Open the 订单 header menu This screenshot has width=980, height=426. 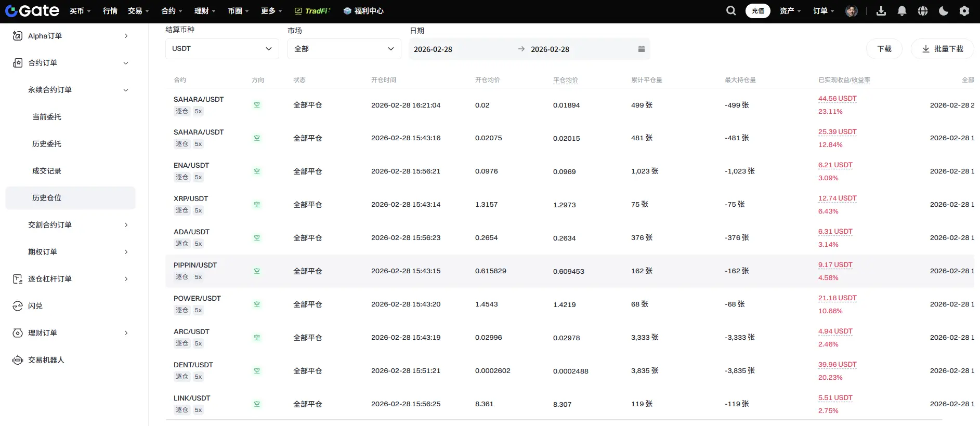[824, 11]
